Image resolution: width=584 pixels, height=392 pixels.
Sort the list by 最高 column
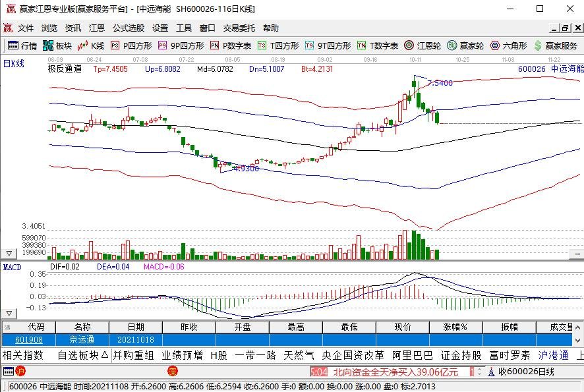[x=296, y=327]
